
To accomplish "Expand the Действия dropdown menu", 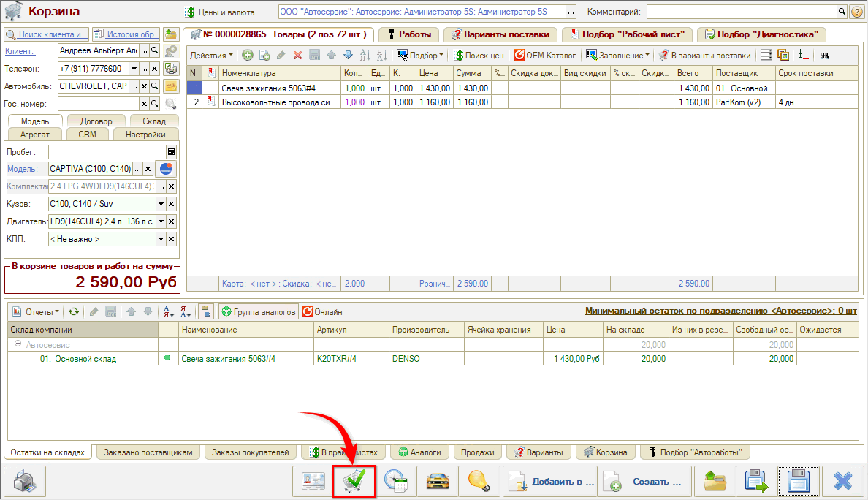I will pos(211,56).
